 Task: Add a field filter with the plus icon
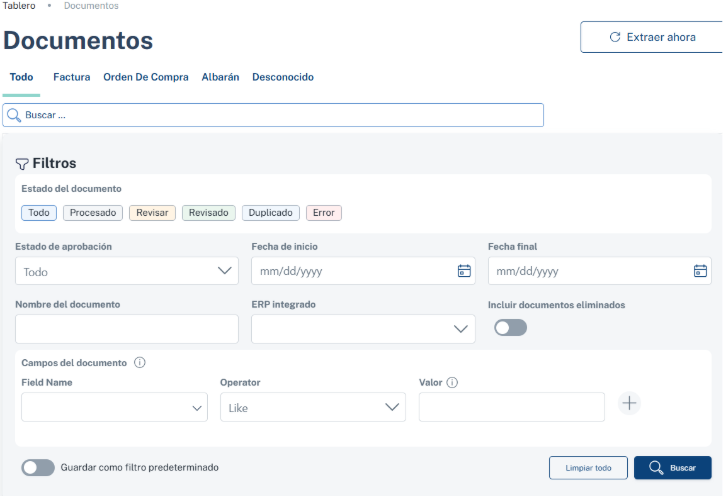tap(629, 403)
